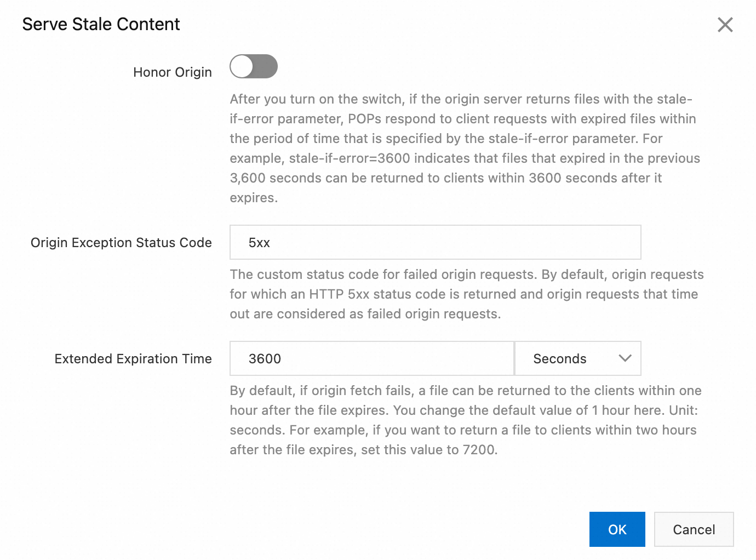Screen dimensions: 756x560
Task: Enable the Honor Origin switch
Action: [x=254, y=66]
